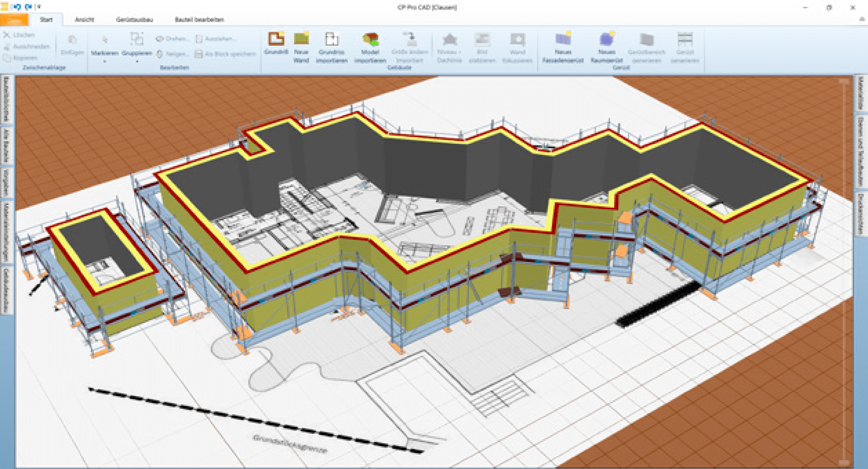868x469 pixels.
Task: Create a Neues Raumgerüst
Action: tap(606, 45)
